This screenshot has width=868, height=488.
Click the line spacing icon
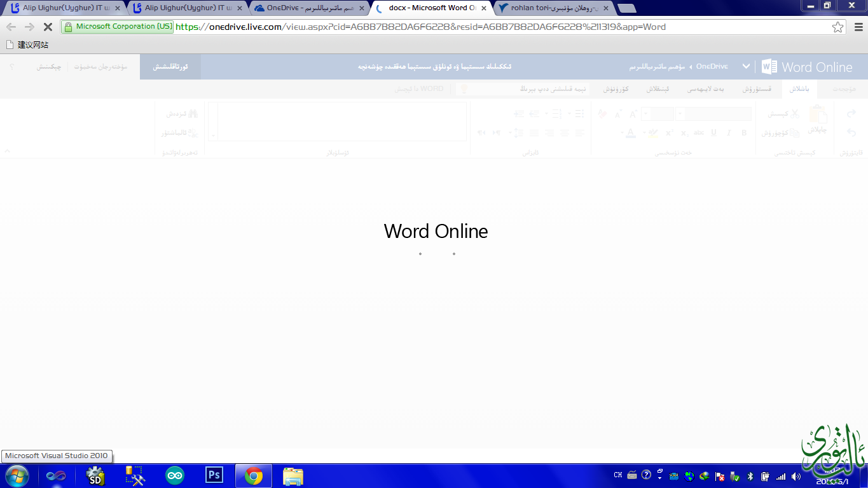click(x=519, y=132)
